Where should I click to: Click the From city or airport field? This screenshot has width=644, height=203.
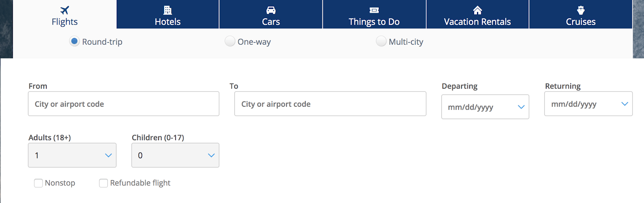pos(124,104)
